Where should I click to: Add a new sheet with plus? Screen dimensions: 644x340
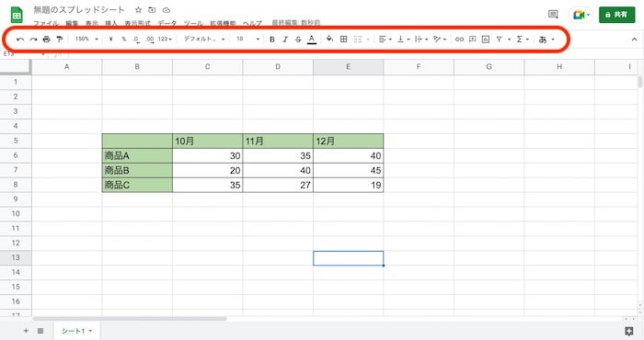pyautogui.click(x=26, y=331)
